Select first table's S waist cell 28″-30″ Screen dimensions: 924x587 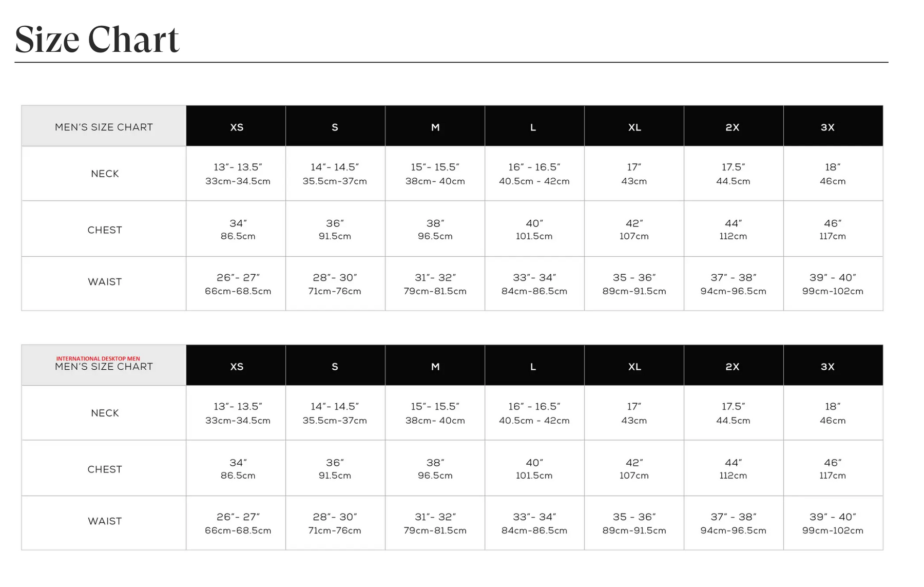[335, 283]
